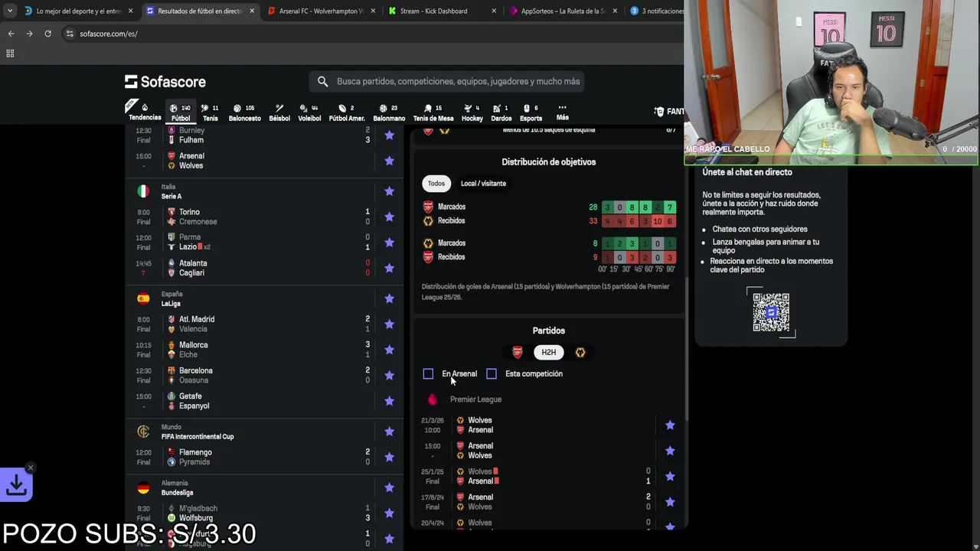Favorite the Torino vs Cremonese match star
Image resolution: width=980 pixels, height=551 pixels.
point(389,217)
